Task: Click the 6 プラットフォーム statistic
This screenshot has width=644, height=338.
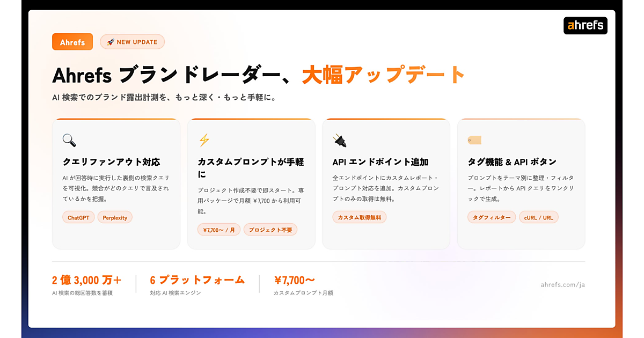Action: (x=197, y=280)
